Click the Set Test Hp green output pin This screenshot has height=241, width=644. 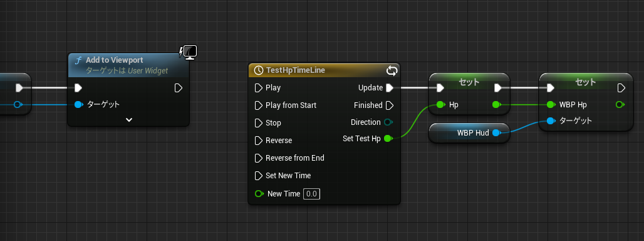(x=388, y=139)
